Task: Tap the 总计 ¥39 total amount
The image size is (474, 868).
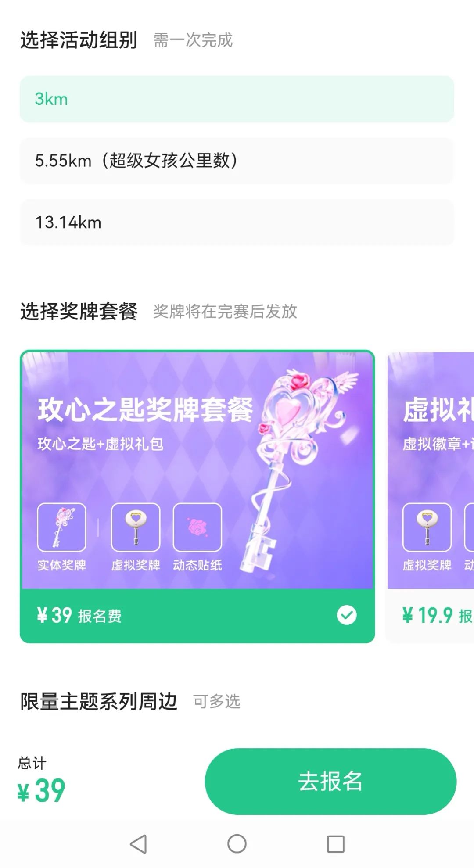Action: pyautogui.click(x=42, y=791)
